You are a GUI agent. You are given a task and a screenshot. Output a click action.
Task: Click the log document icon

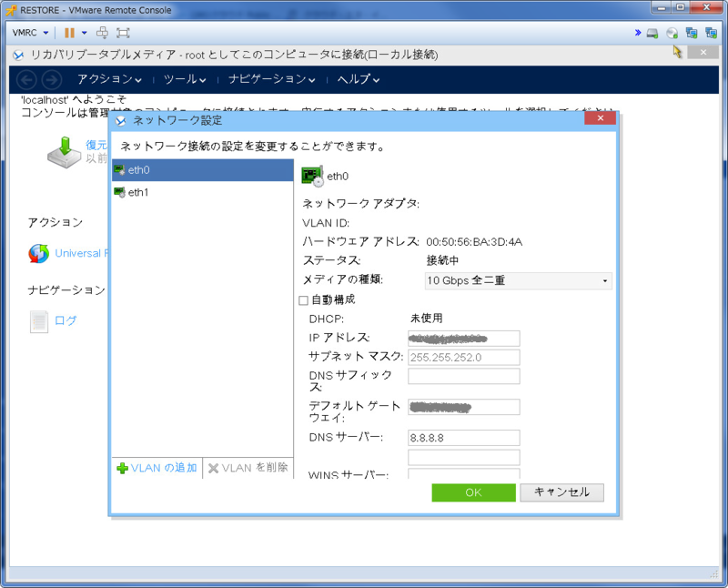[39, 320]
